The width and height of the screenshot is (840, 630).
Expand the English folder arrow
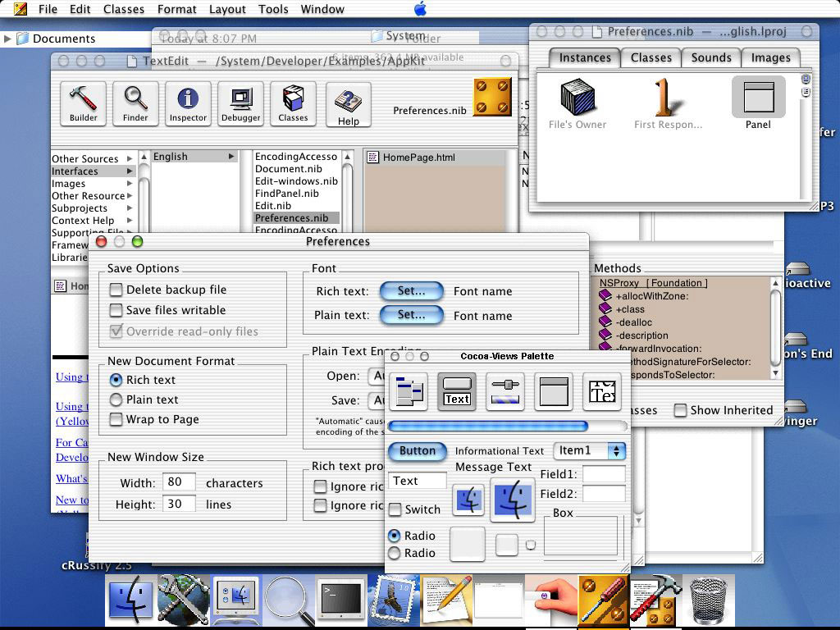[231, 157]
